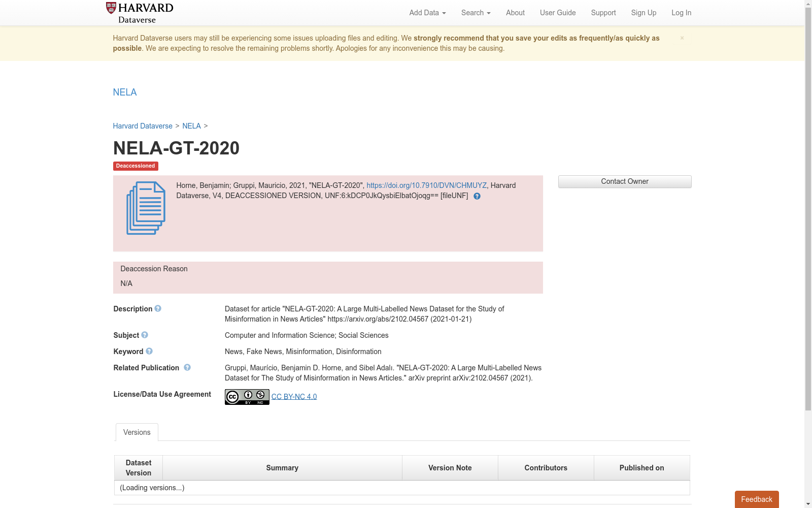Click the Description help tooltip icon
The image size is (812, 508).
pyautogui.click(x=158, y=308)
